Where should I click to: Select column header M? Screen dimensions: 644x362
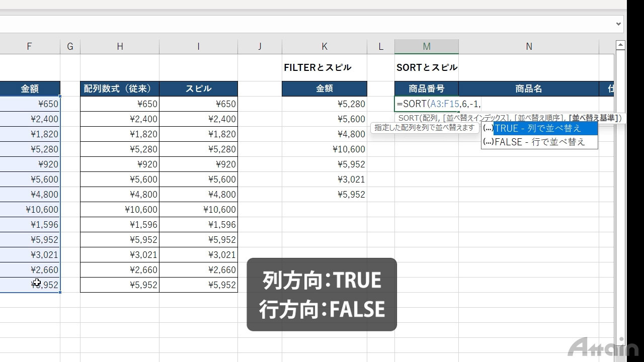[x=426, y=47]
